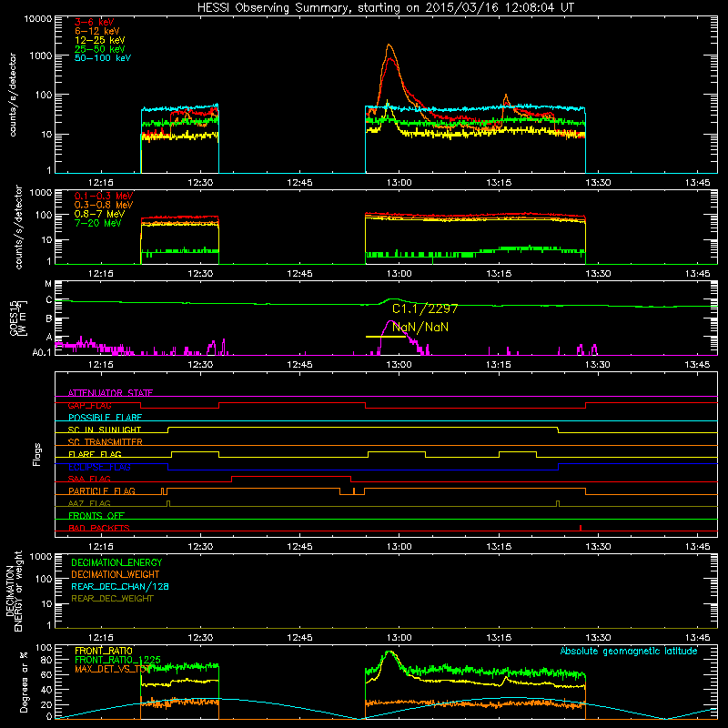Select the vertical 'Flags' axis title
The height and width of the screenshot is (728, 728).
(x=37, y=454)
